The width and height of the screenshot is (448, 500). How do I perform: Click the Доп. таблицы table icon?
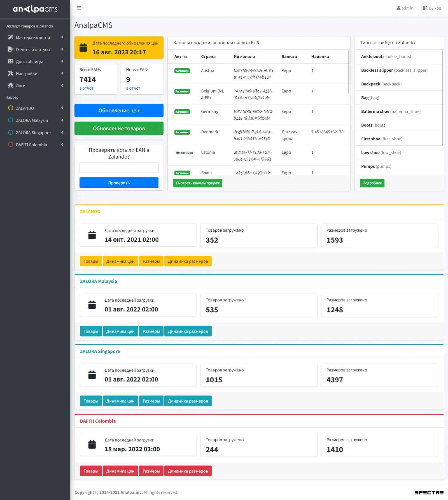point(11,61)
